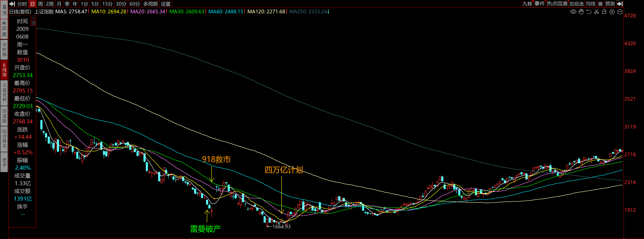Switch to the 60分 period tab
Viewport: 644px width, 239px height.
tap(135, 4)
